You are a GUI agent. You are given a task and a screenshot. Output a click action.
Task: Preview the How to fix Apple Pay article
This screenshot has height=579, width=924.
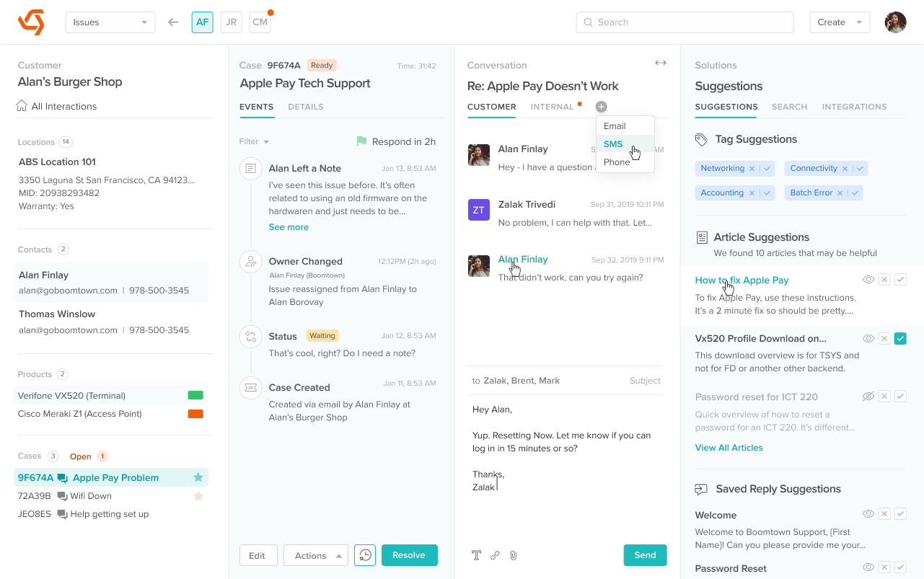click(868, 280)
